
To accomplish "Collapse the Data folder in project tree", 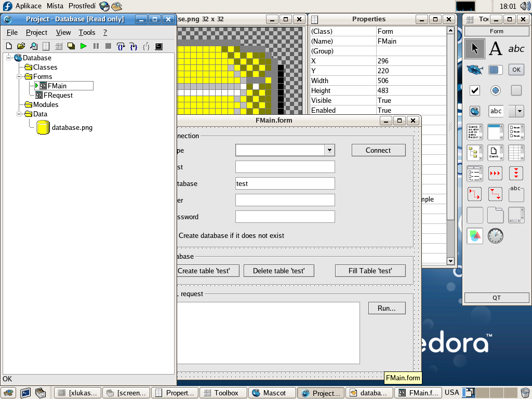I will click(x=19, y=114).
